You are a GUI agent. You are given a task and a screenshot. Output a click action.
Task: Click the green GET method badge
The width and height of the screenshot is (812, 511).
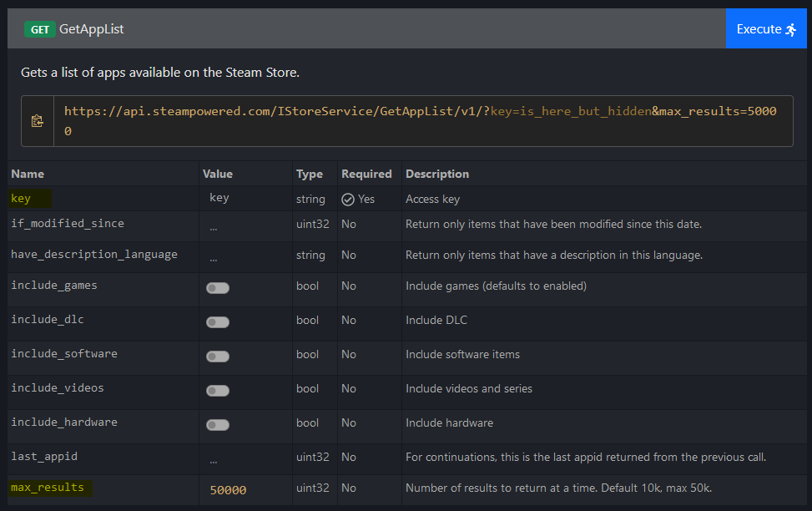(39, 29)
